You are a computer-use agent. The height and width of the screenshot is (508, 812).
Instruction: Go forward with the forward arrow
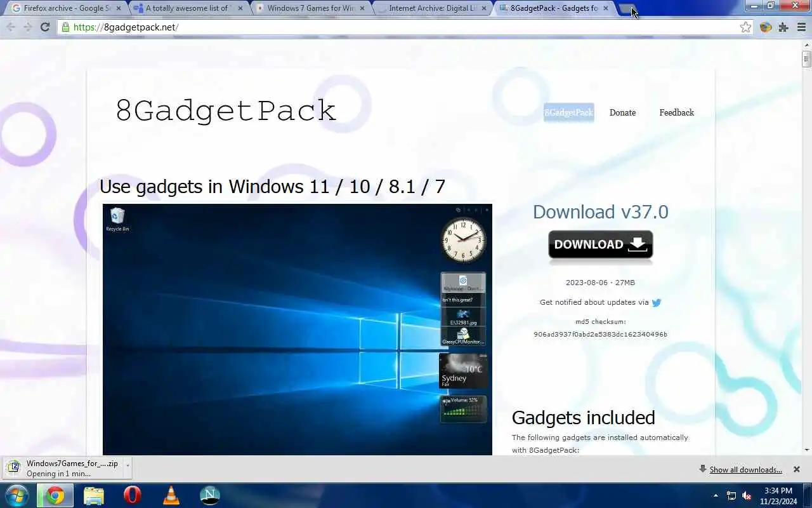click(x=28, y=27)
